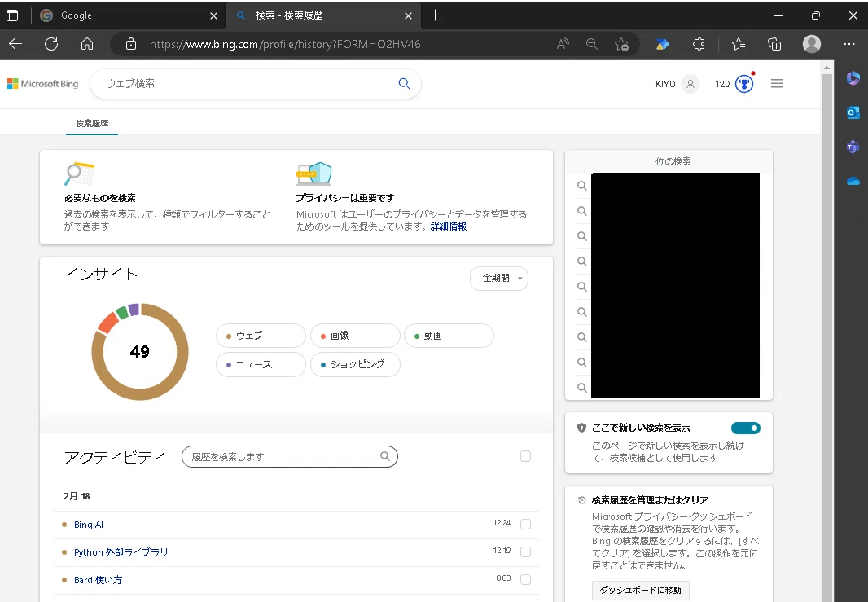868x602 pixels.
Task: Filter insights by ショッピング
Action: [x=355, y=364]
